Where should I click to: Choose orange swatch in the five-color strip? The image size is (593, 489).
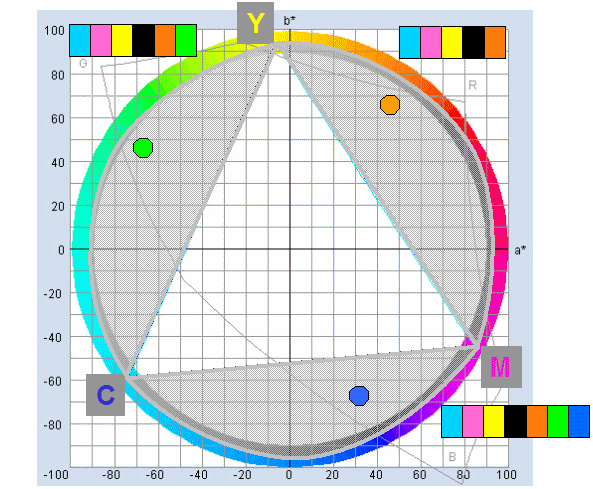pos(495,42)
